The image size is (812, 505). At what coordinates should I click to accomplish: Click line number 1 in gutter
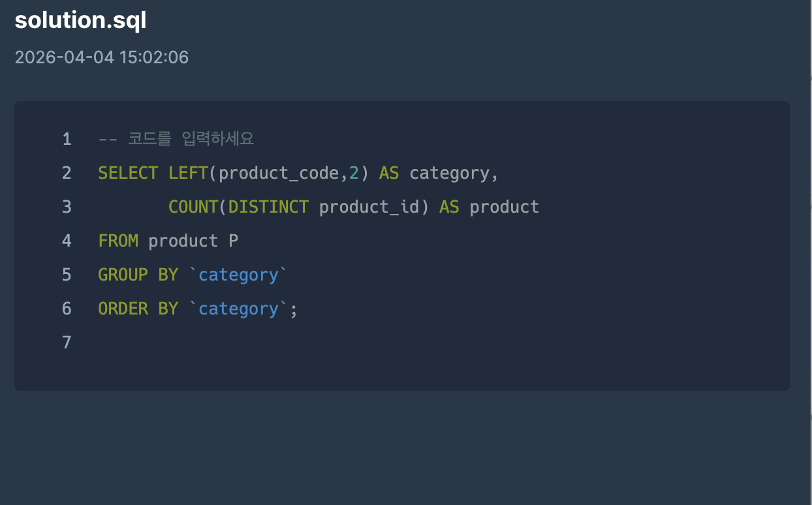67,139
